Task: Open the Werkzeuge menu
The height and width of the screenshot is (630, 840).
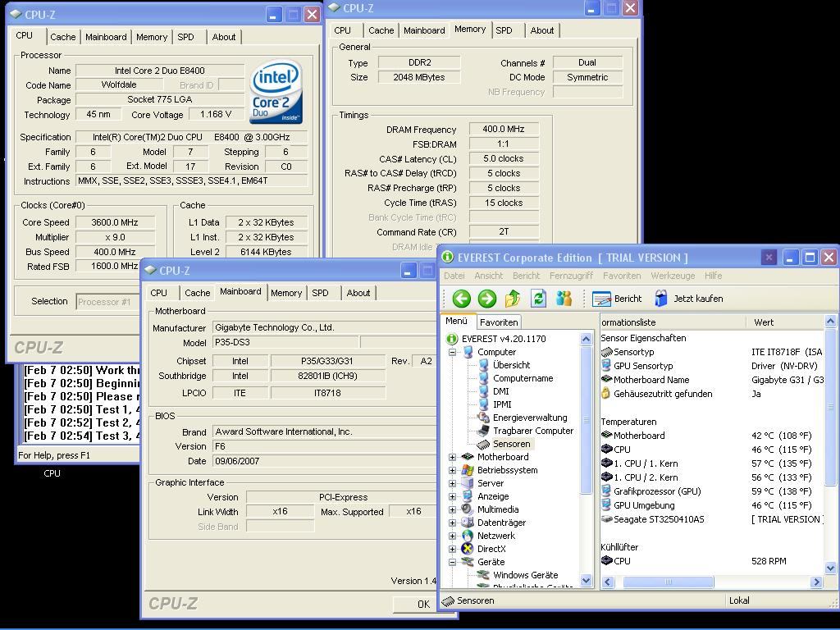Action: [673, 276]
